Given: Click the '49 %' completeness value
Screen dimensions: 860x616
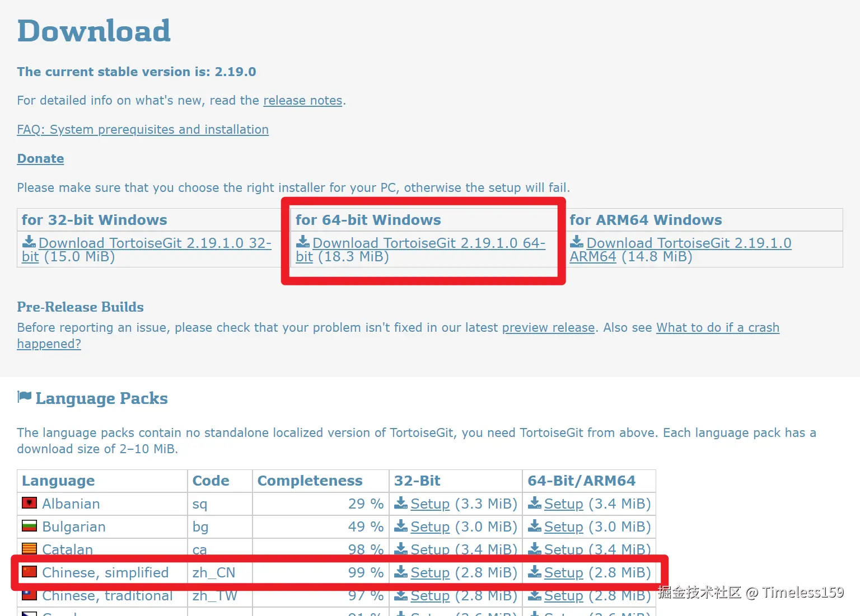Looking at the screenshot, I should [366, 526].
